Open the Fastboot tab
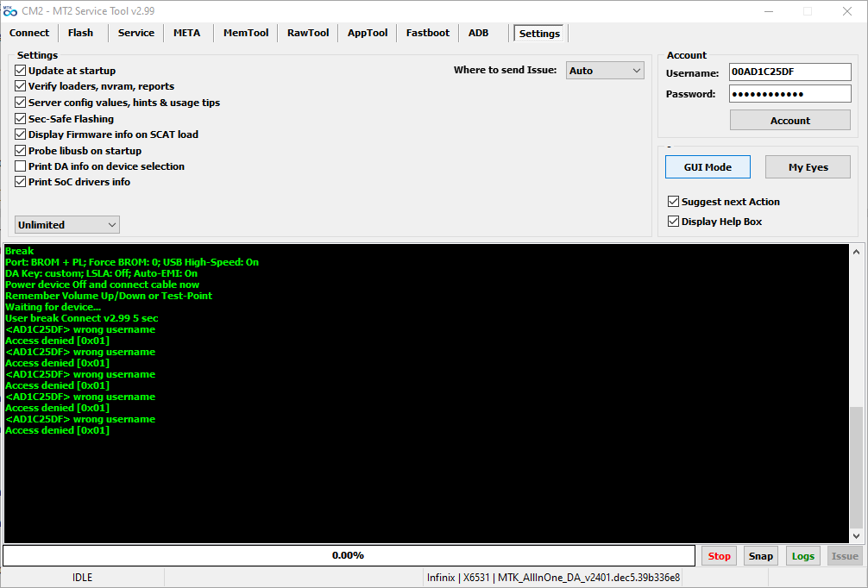 click(x=428, y=33)
